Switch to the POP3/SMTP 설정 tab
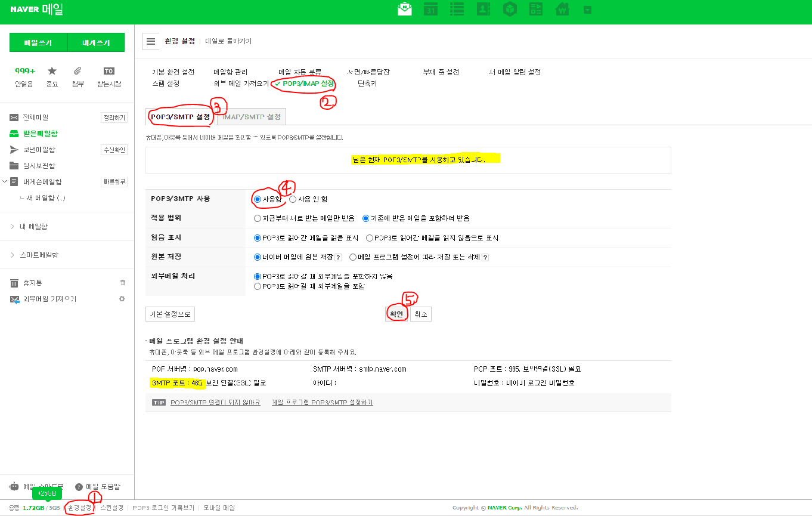Viewport: 812px width, 516px height. (x=180, y=117)
